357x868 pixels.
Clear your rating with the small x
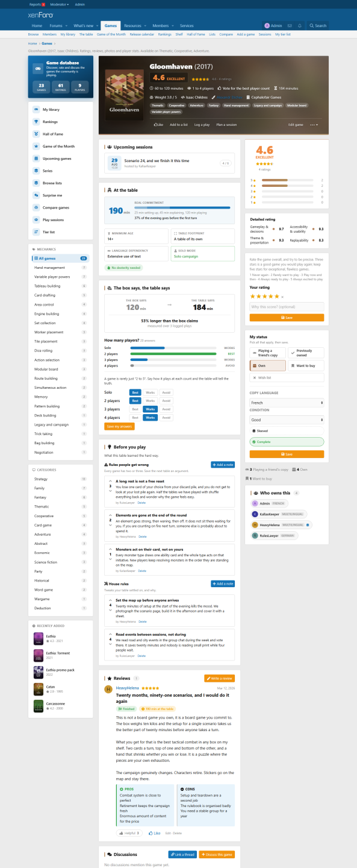point(282,297)
